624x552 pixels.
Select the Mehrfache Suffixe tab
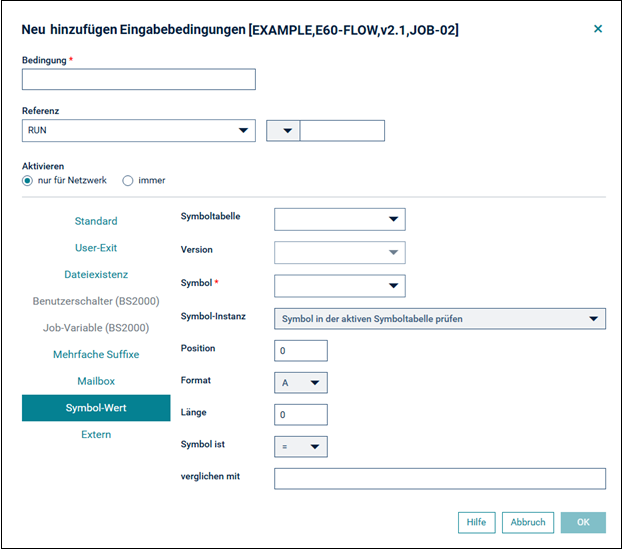96,355
